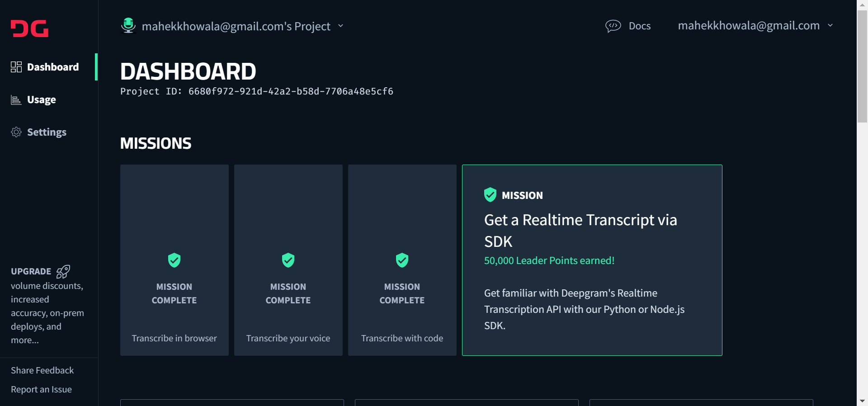Open the Settings page
Viewport: 868px width, 406px height.
47,132
